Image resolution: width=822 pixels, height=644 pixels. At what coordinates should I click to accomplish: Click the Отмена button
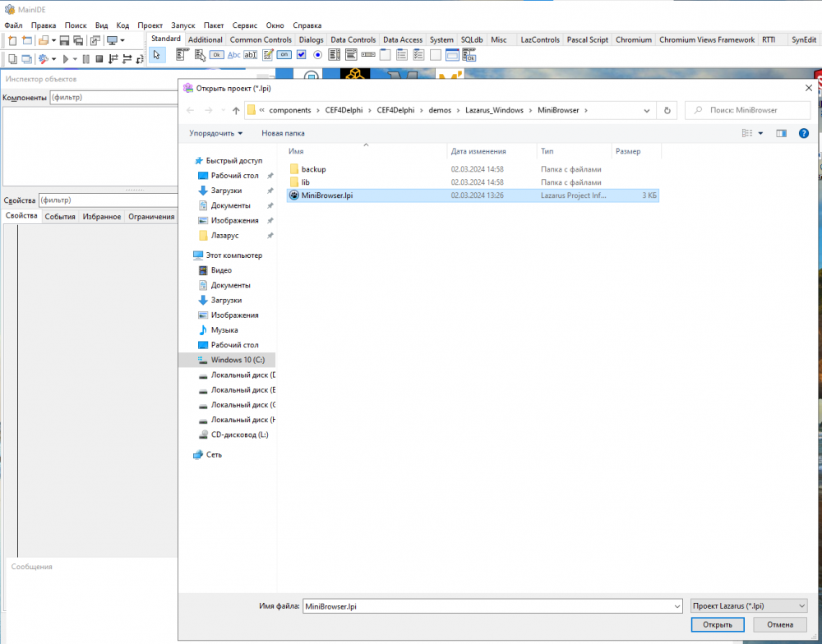click(780, 625)
